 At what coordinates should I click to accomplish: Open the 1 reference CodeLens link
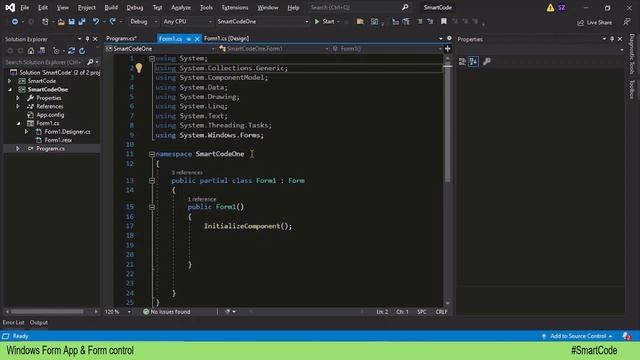coord(202,199)
